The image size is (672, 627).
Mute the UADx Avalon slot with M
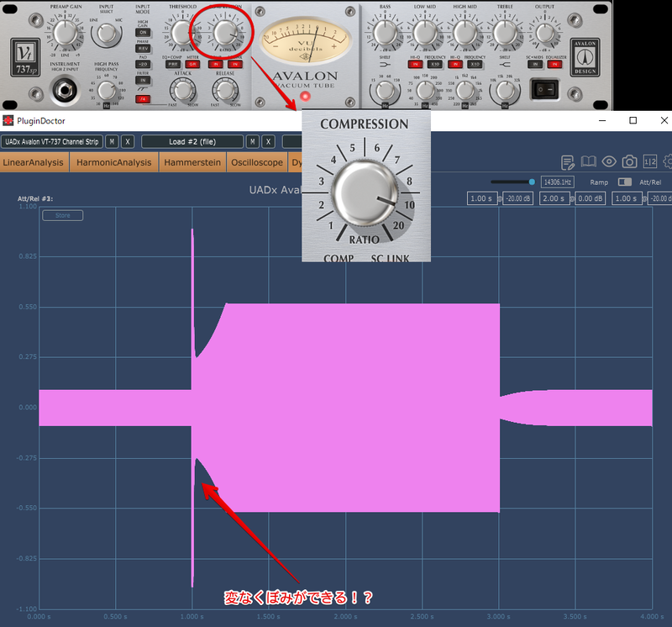[x=112, y=141]
